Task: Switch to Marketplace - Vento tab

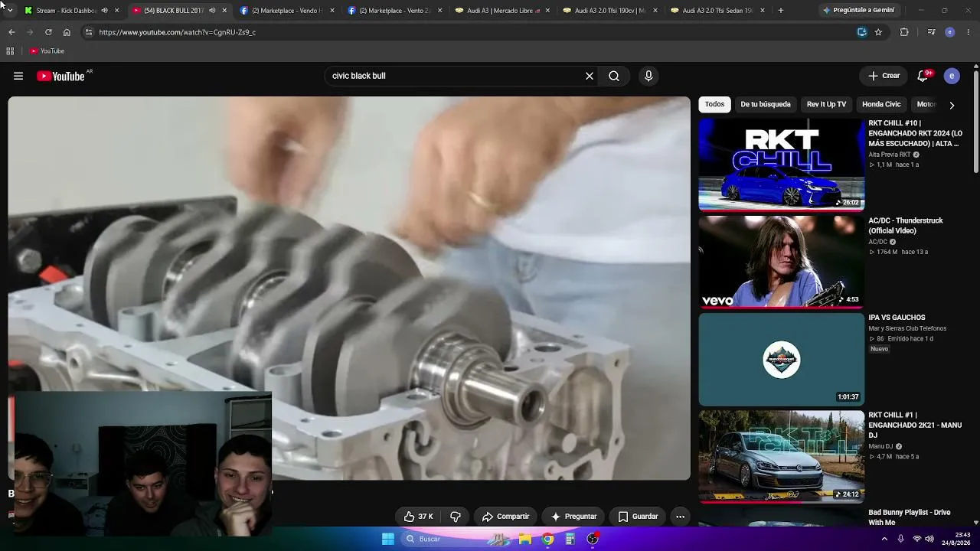Action: tap(393, 11)
